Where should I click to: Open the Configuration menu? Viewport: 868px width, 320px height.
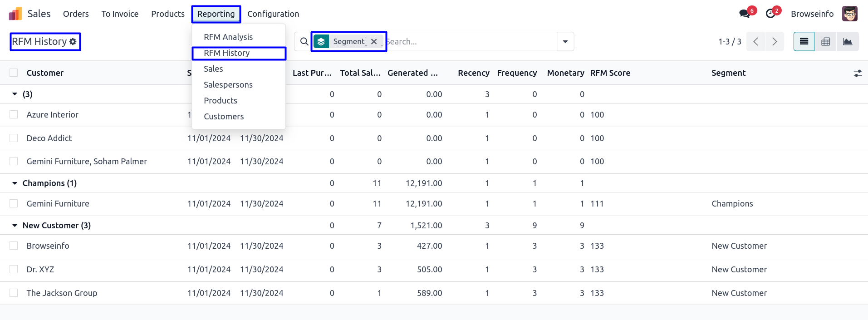(x=273, y=14)
